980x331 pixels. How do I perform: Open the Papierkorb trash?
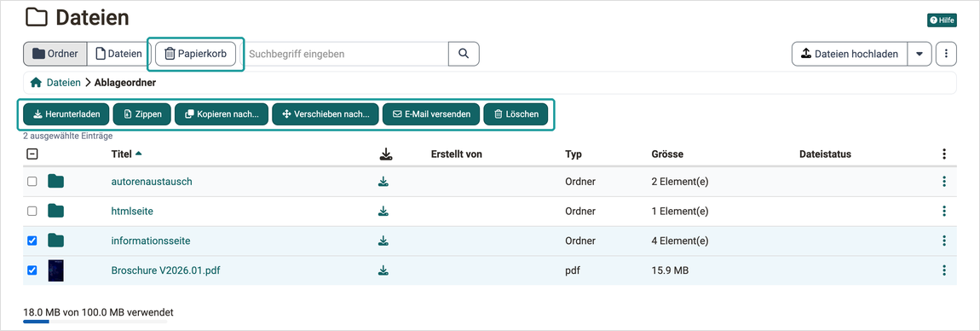(195, 54)
